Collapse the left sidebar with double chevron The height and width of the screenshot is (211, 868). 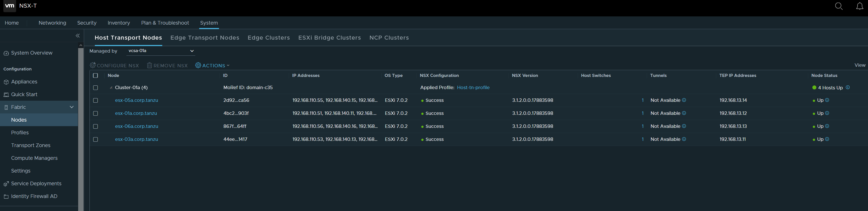point(78,35)
